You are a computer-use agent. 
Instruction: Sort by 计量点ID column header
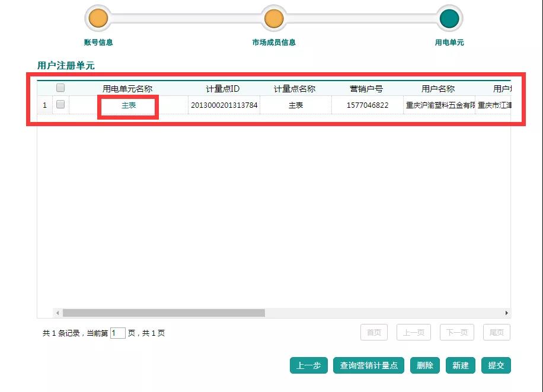tap(223, 89)
